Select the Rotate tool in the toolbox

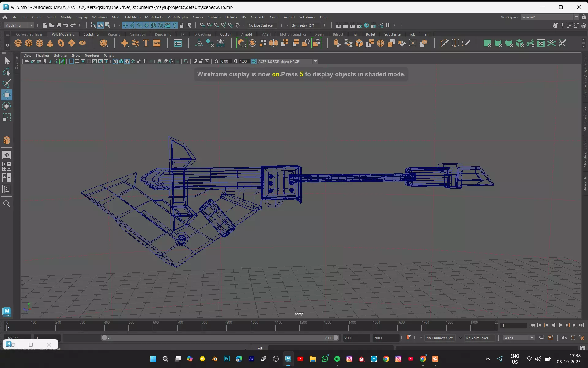7,106
